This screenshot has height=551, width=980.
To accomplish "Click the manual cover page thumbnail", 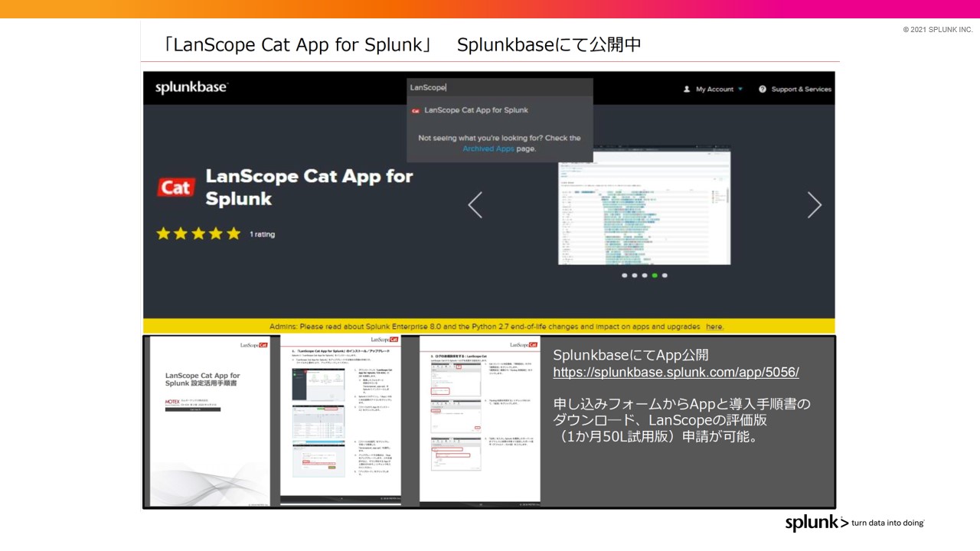I will (x=210, y=421).
